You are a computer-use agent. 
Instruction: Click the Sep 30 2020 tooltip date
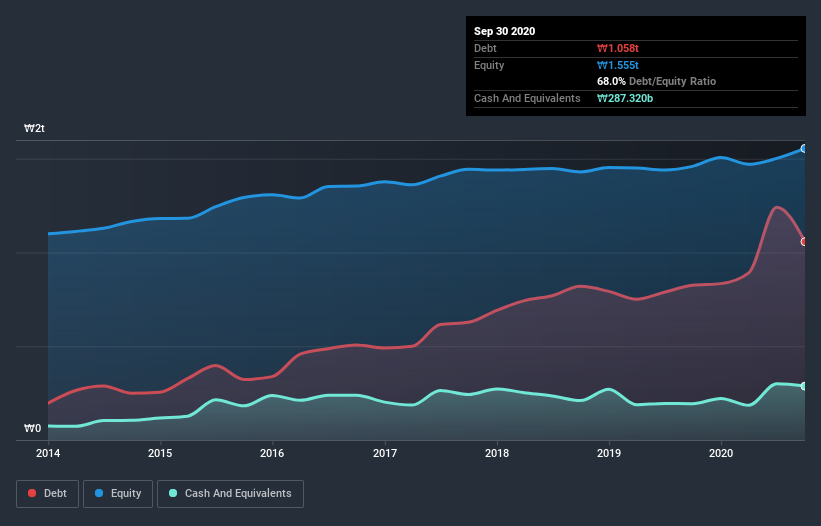(x=505, y=31)
